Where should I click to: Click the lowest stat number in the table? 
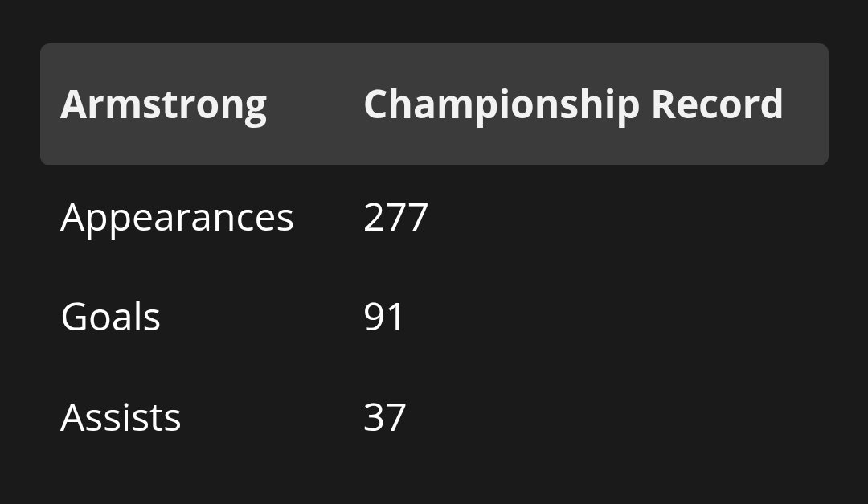384,417
